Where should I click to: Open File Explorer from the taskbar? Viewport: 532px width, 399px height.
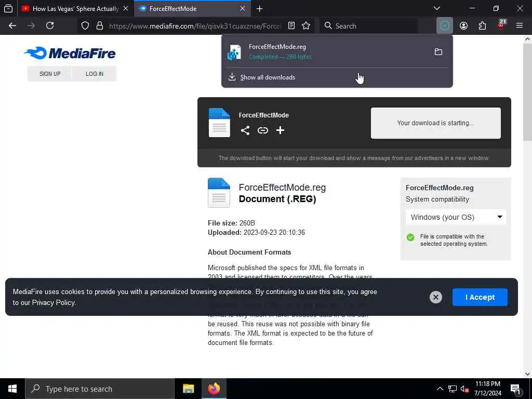pyautogui.click(x=188, y=389)
